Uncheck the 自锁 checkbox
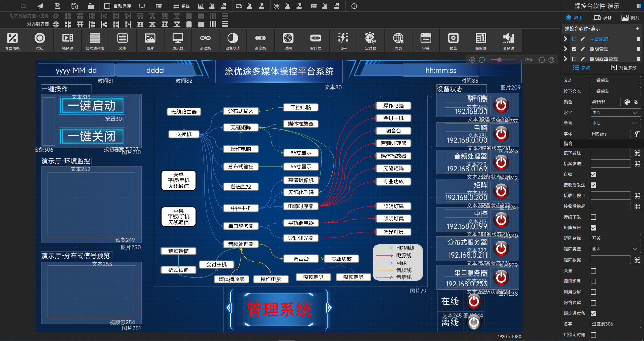This screenshot has height=341, width=644. (x=593, y=174)
